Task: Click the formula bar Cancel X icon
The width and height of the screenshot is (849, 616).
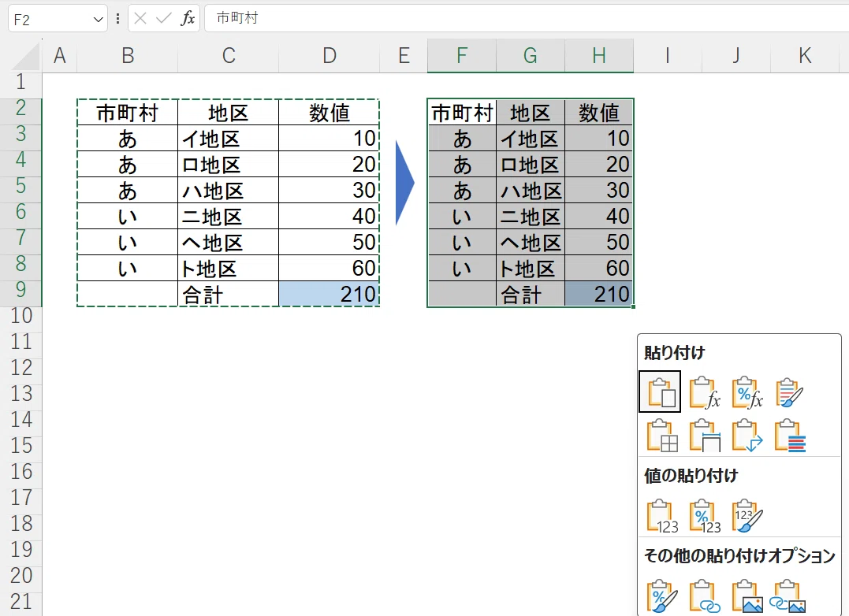Action: pyautogui.click(x=140, y=19)
